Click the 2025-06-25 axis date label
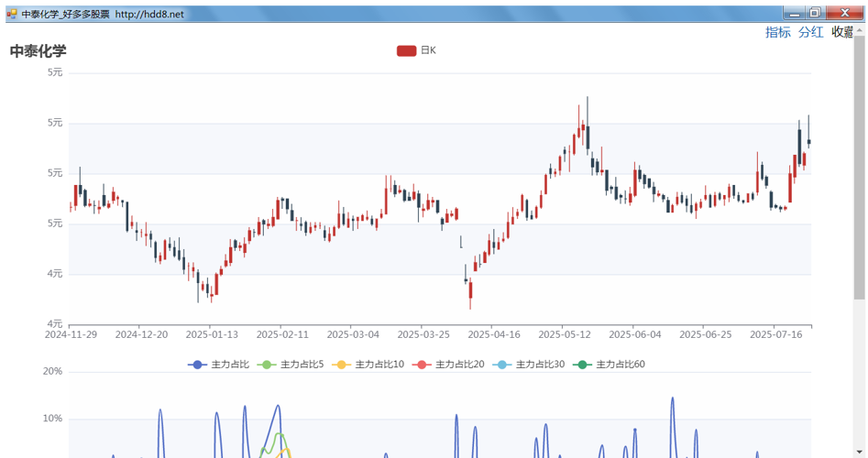Screen dimensions: 868x458 coord(706,334)
